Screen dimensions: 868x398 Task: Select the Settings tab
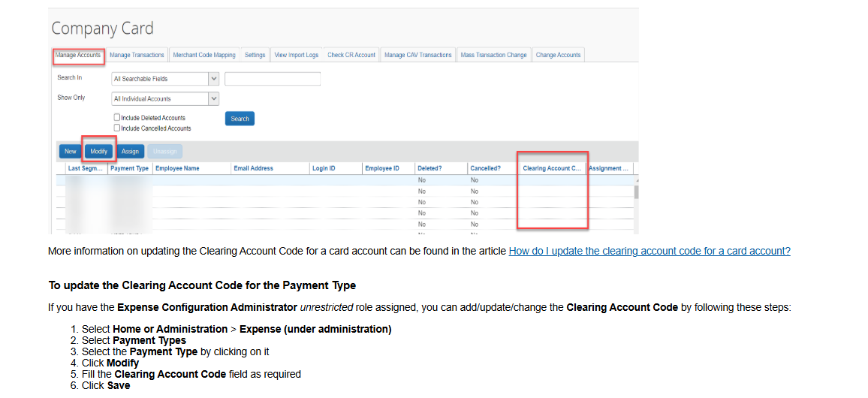(255, 55)
